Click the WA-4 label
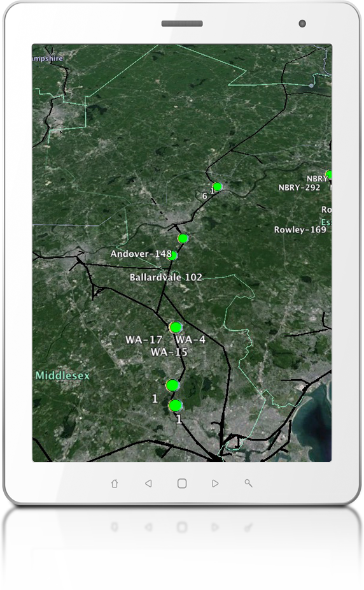The width and height of the screenshot is (364, 590). point(190,340)
